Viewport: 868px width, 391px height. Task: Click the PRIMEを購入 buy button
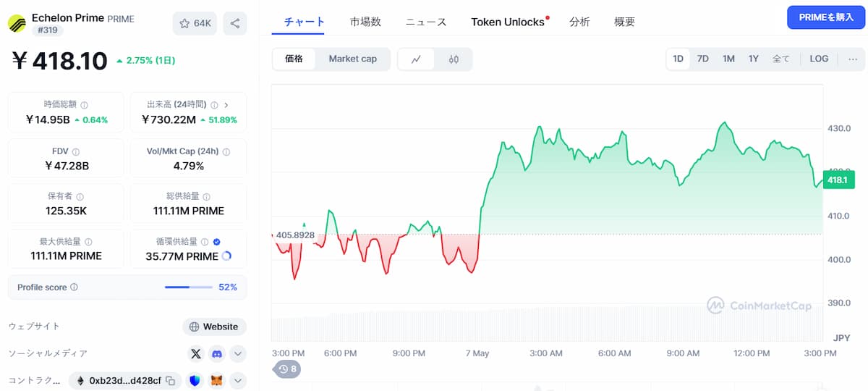[x=826, y=17]
